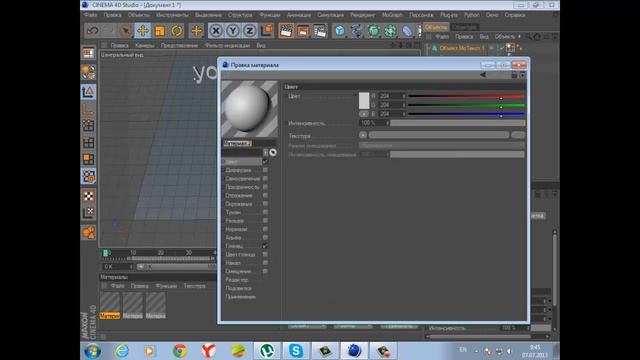Image resolution: width=640 pixels, height=360 pixels.
Task: Open Камеры menu in viewport
Action: [145, 45]
